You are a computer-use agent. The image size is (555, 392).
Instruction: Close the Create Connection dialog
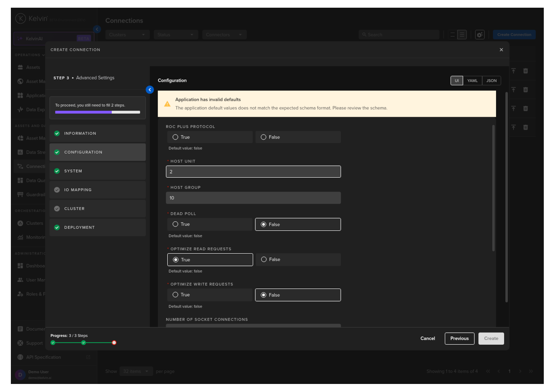click(x=501, y=50)
